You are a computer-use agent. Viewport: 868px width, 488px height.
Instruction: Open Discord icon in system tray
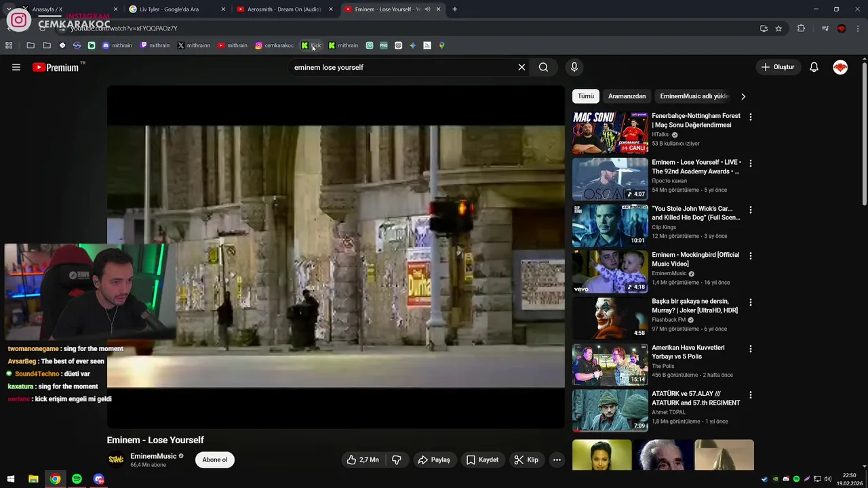click(786, 479)
